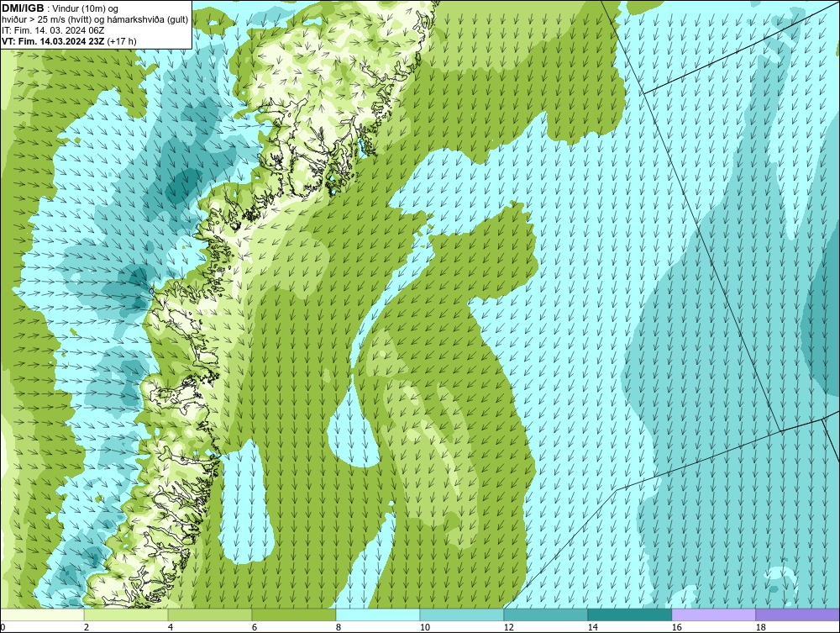Click the legend scale label '10'

(424, 628)
